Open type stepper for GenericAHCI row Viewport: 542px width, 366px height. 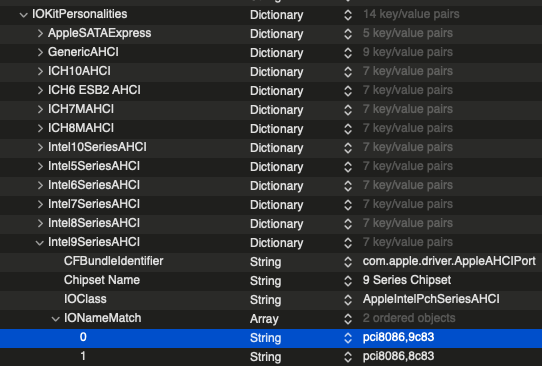pyautogui.click(x=348, y=53)
